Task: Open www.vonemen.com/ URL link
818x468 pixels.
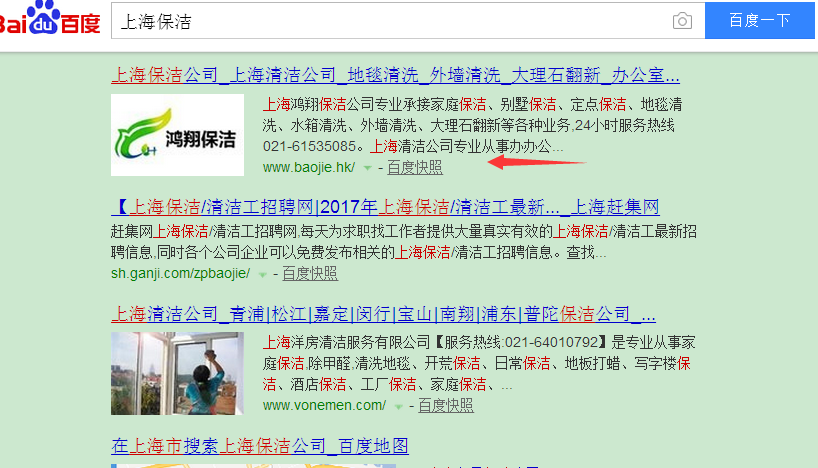Action: click(x=324, y=405)
